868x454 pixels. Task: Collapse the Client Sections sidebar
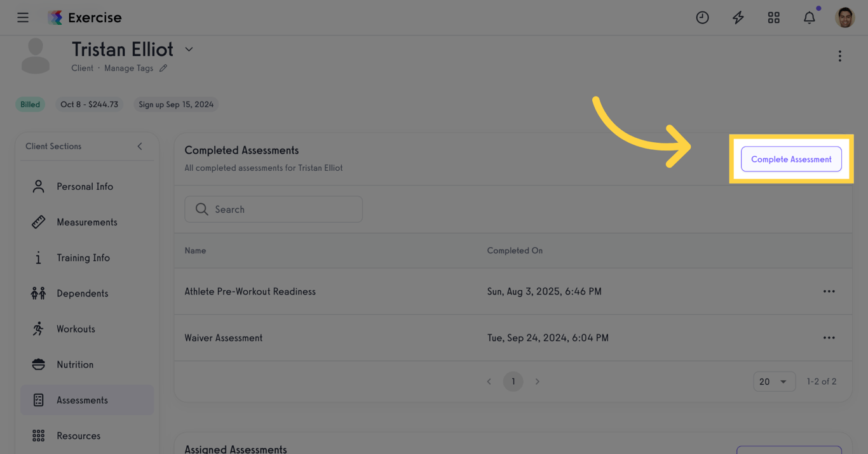[140, 146]
